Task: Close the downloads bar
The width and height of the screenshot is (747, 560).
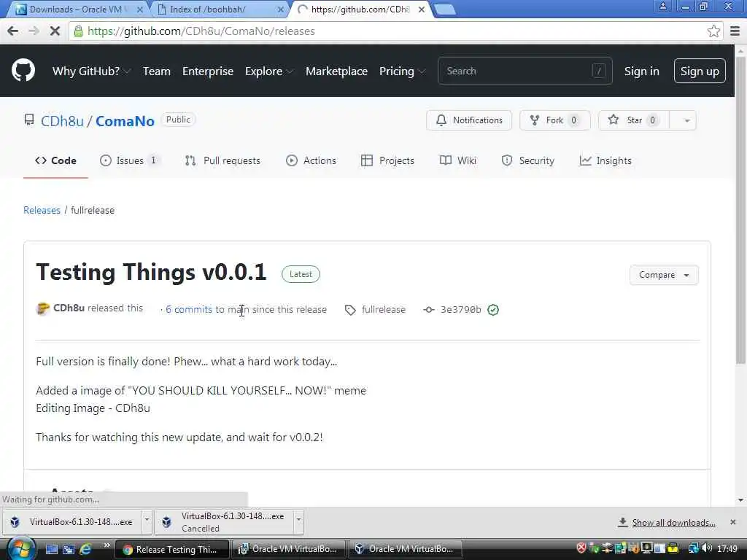Action: [x=732, y=522]
